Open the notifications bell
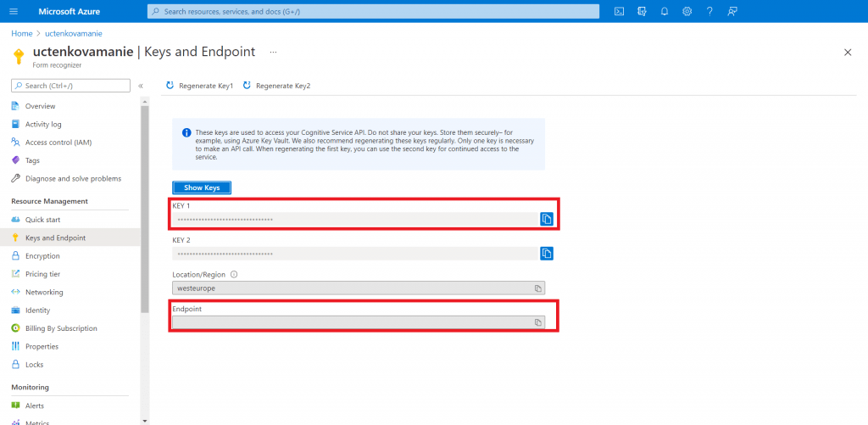The height and width of the screenshot is (425, 868). [665, 11]
